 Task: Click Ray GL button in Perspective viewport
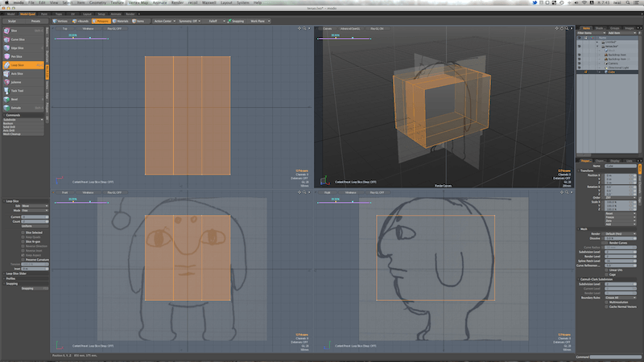(x=377, y=29)
